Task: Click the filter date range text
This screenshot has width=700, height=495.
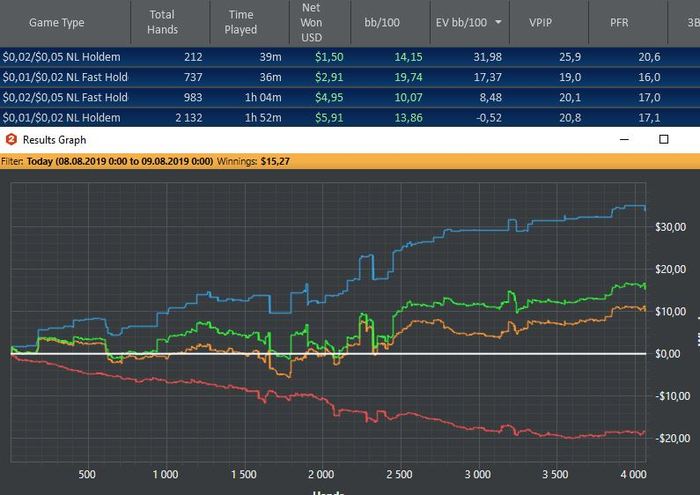Action: (120, 161)
